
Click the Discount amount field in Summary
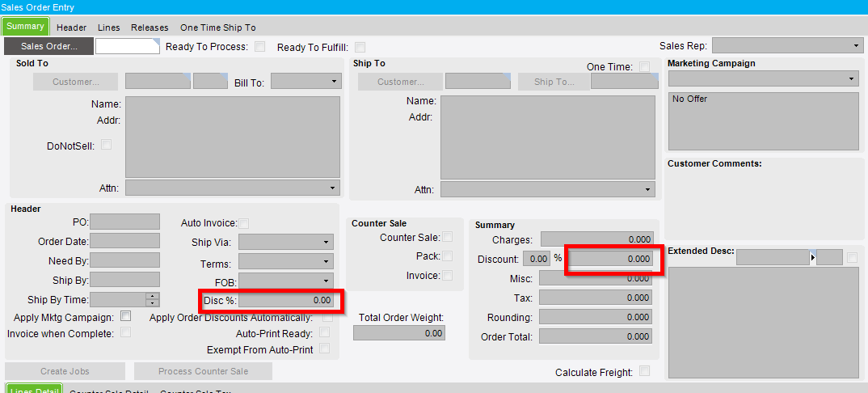point(609,259)
